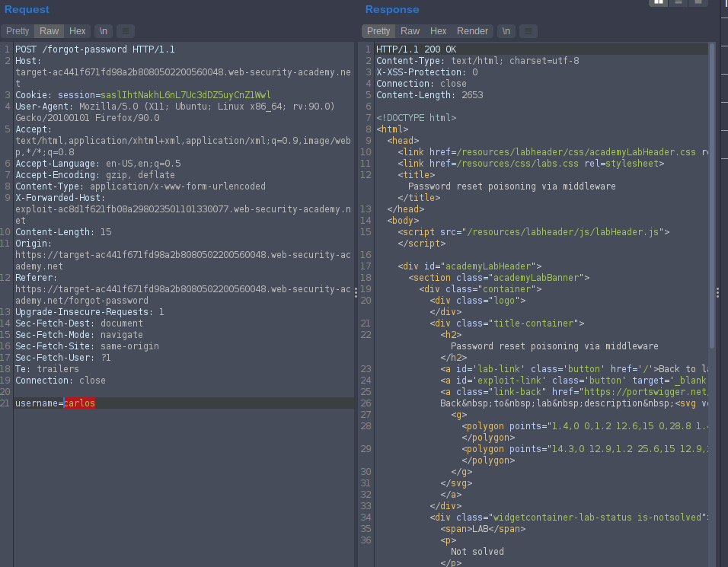Click the title text under the <title> tag
The width and height of the screenshot is (728, 567).
point(512,186)
